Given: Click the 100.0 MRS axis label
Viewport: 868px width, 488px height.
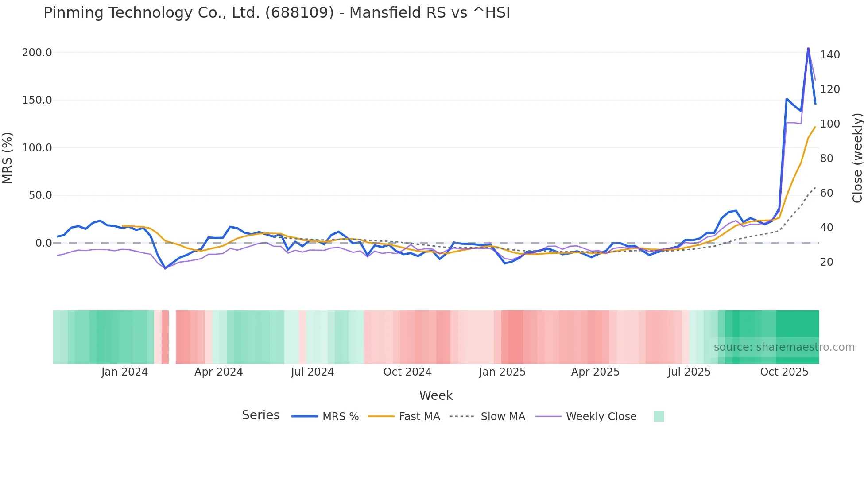Looking at the screenshot, I should pyautogui.click(x=37, y=148).
